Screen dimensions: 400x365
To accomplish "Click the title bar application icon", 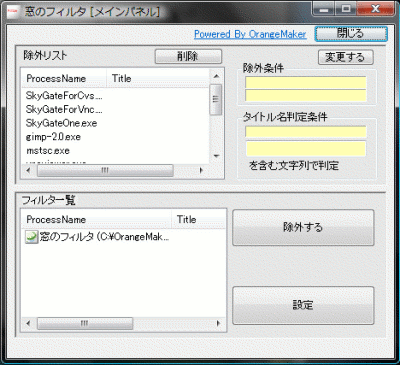I will (12, 11).
